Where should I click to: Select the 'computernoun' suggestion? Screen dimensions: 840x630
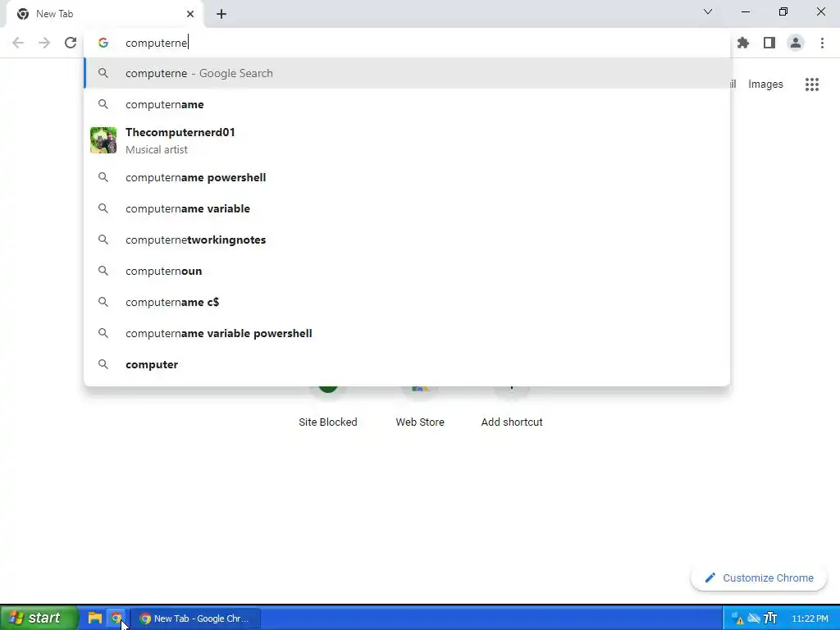[407, 271]
